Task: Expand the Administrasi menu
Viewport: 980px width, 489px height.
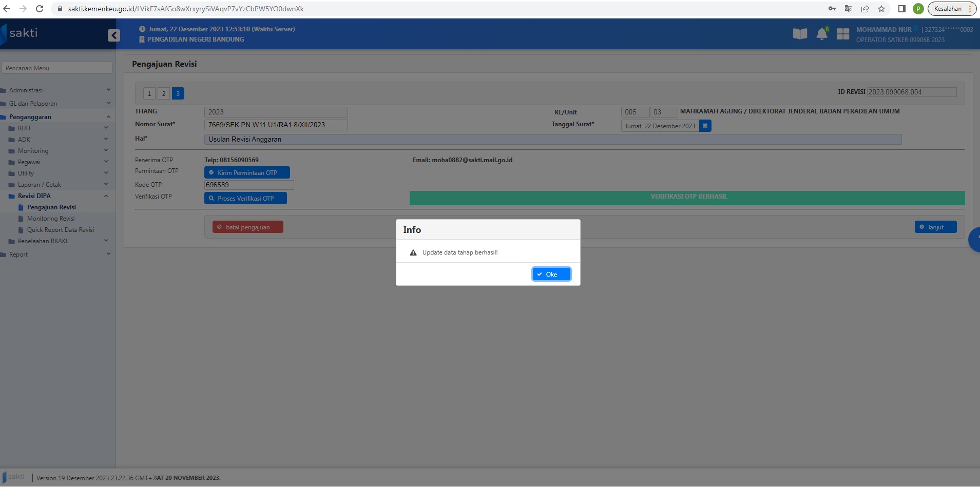Action: (26, 90)
